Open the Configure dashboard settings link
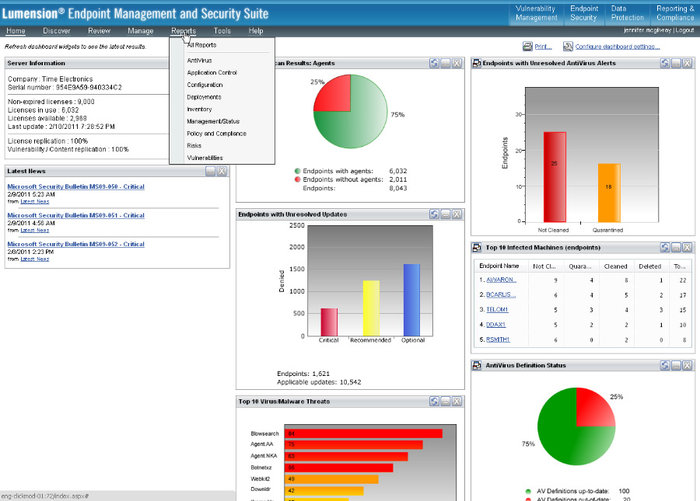Image resolution: width=700 pixels, height=501 pixels. [x=617, y=46]
